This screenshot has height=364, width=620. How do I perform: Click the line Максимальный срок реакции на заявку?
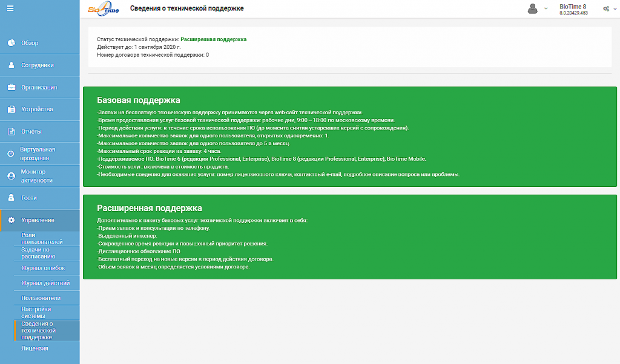159,151
